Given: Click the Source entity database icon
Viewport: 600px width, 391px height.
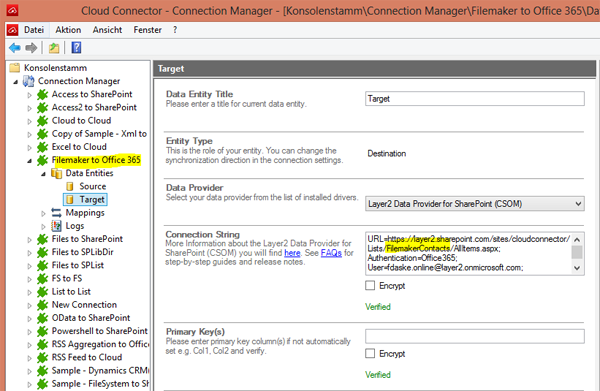Looking at the screenshot, I should tap(70, 186).
